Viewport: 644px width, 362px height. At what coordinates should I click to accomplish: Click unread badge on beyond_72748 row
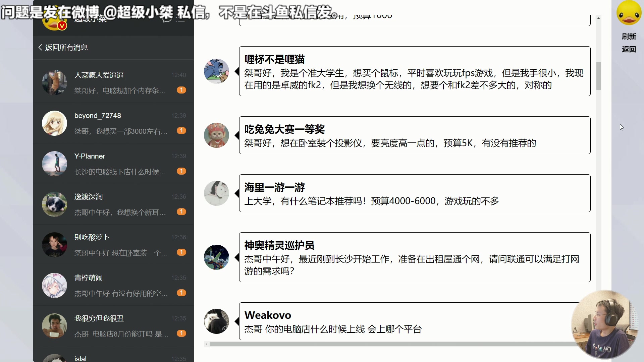tap(181, 130)
